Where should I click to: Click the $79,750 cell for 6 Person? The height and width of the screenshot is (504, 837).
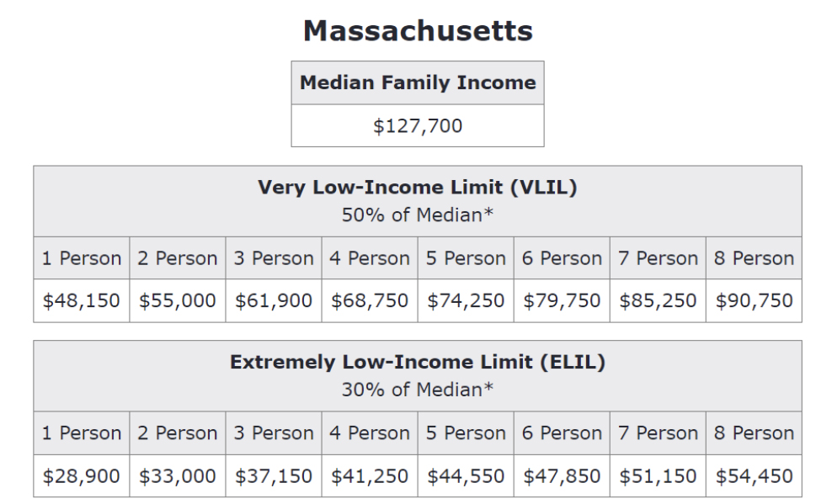[562, 300]
